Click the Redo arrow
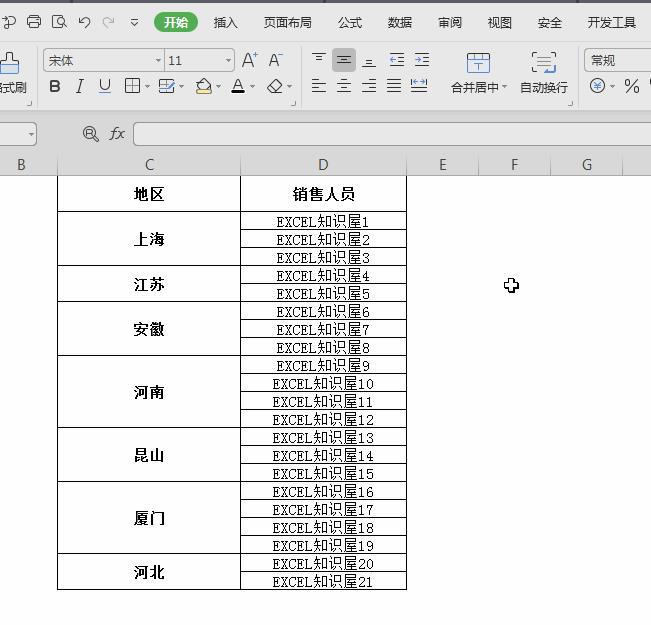651x625 pixels. coord(109,22)
